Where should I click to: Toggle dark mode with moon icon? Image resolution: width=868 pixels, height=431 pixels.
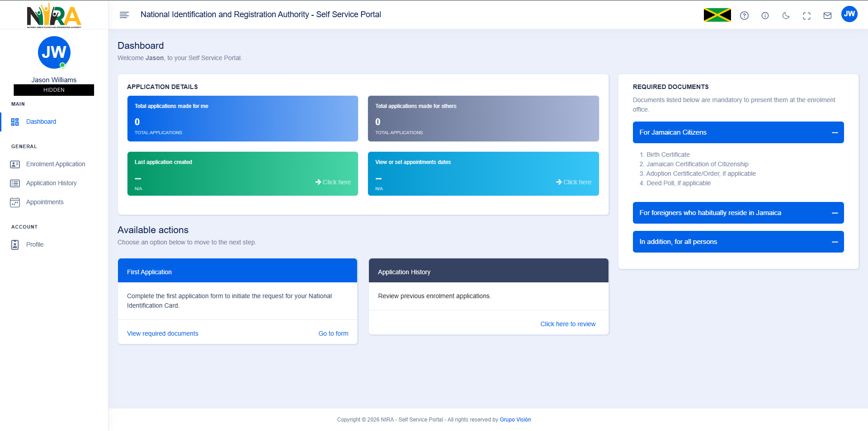point(786,16)
